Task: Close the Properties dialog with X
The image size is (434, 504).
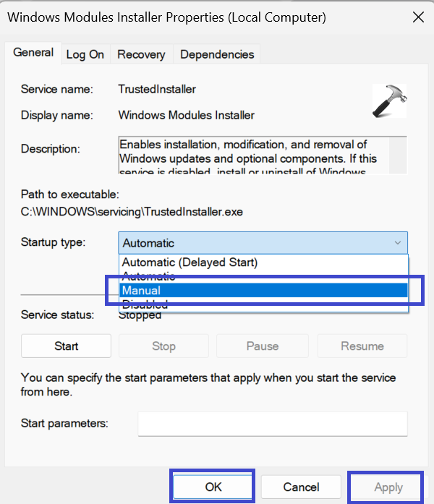Action: [418, 17]
